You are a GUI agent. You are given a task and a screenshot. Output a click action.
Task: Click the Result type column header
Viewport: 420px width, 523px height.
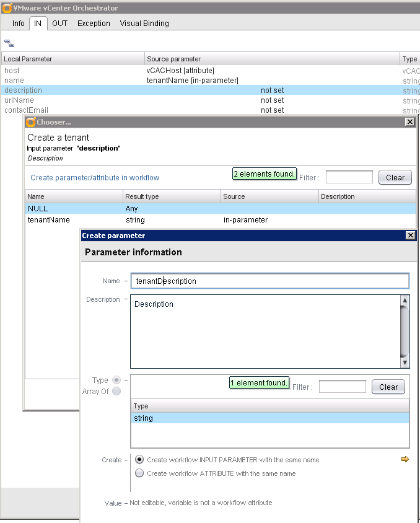click(172, 196)
